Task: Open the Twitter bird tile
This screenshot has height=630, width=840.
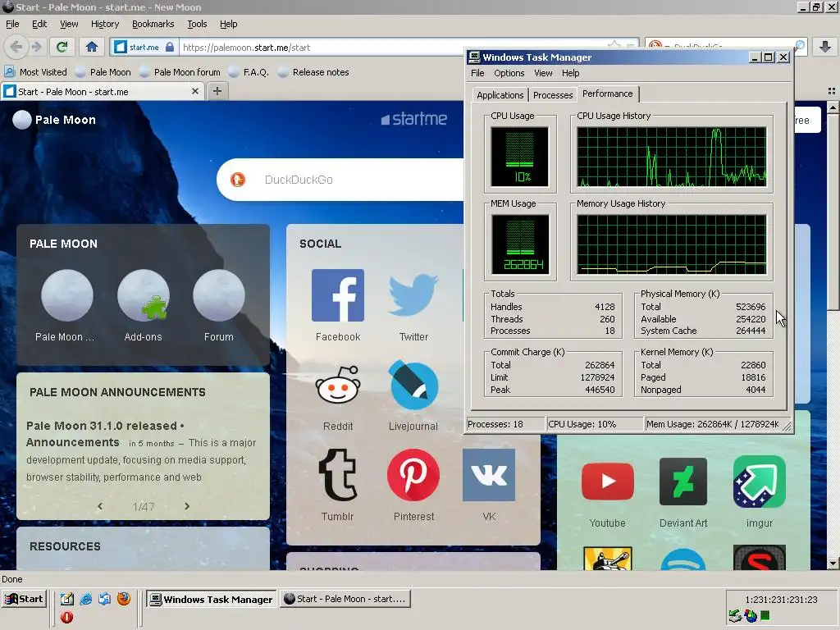Action: click(x=413, y=295)
